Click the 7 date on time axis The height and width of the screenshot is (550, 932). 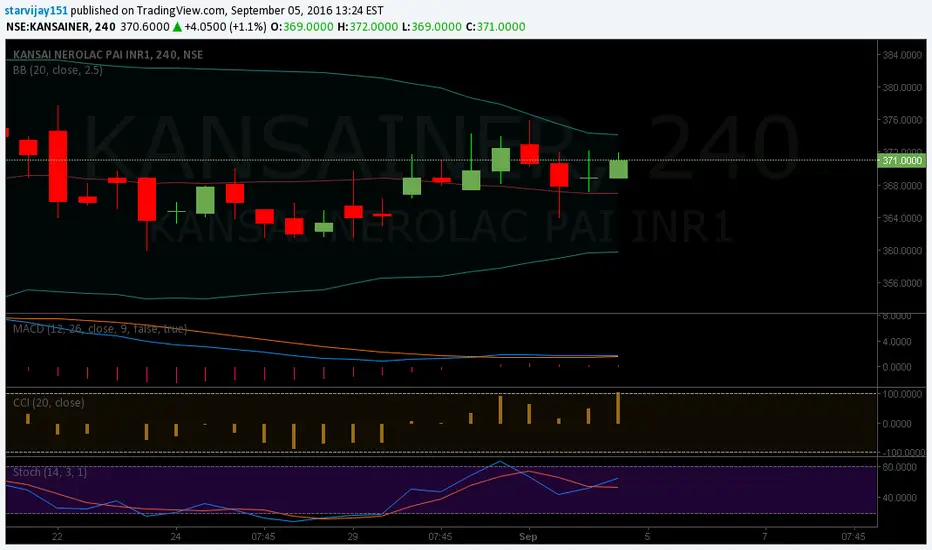(765, 536)
